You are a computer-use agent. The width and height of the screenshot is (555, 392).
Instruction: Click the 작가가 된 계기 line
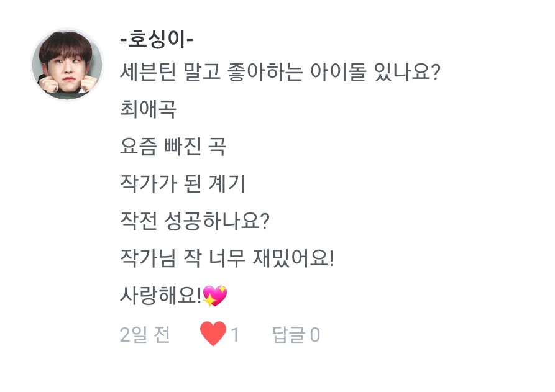(182, 184)
